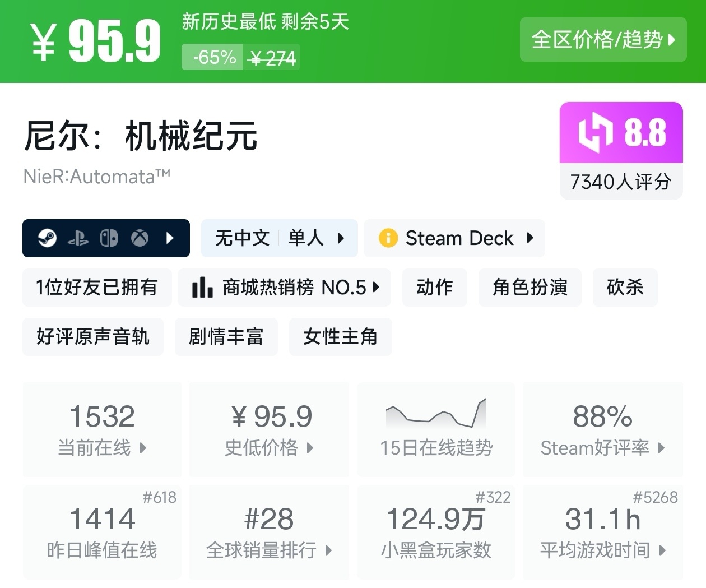
Task: Click 昨日峰值在线 1414 stat
Action: pos(102,532)
